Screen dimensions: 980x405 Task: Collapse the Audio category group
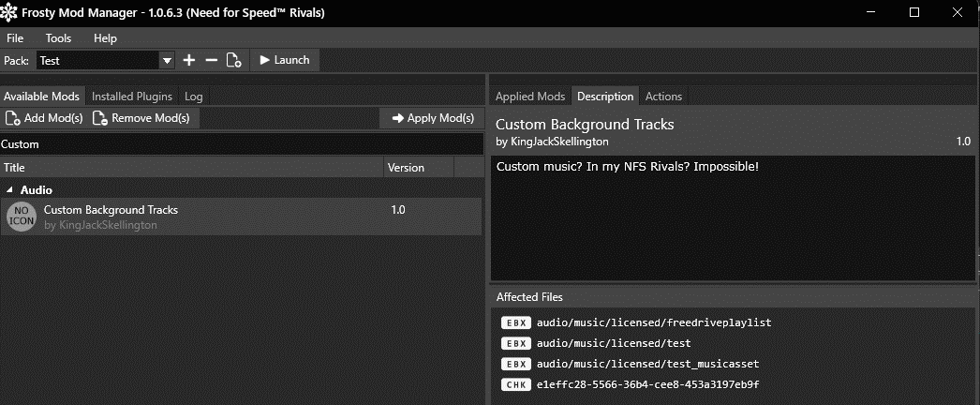(x=9, y=190)
